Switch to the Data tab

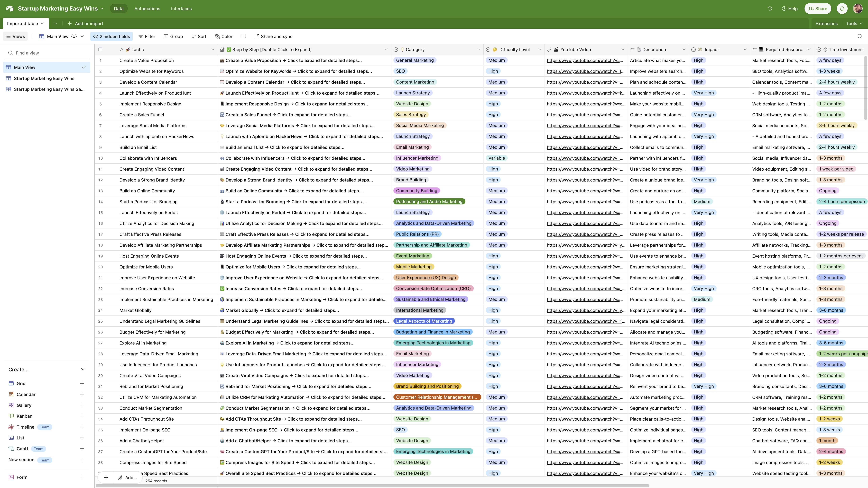tap(119, 8)
